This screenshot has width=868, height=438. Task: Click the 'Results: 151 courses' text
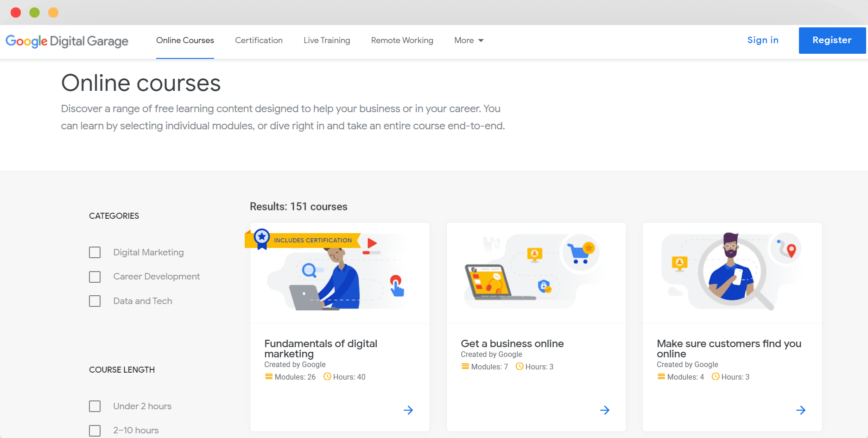[x=298, y=207]
